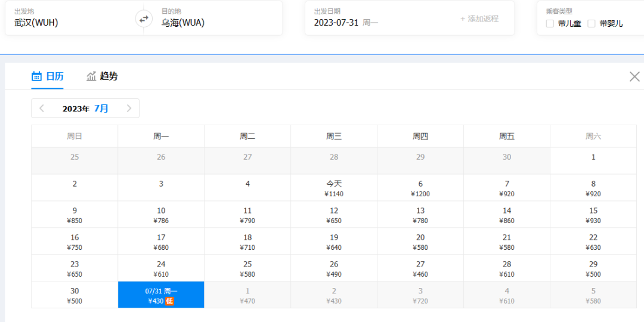This screenshot has width=644, height=322.
Task: Click the trend chart icon beside 趋势
Action: coord(91,76)
